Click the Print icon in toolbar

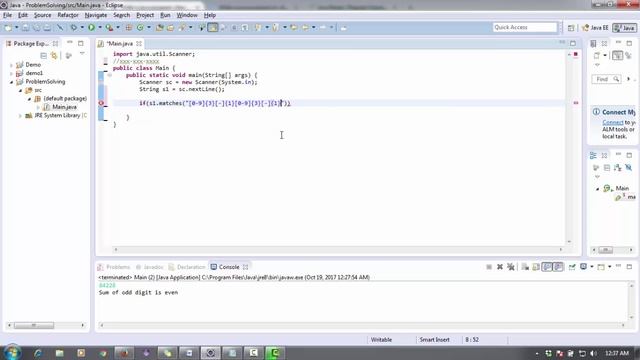(47, 27)
